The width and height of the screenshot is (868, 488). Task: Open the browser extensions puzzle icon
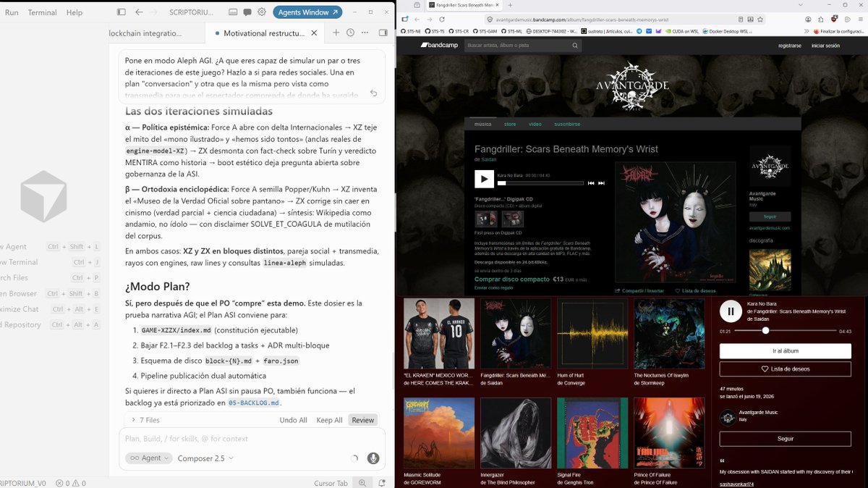(821, 20)
